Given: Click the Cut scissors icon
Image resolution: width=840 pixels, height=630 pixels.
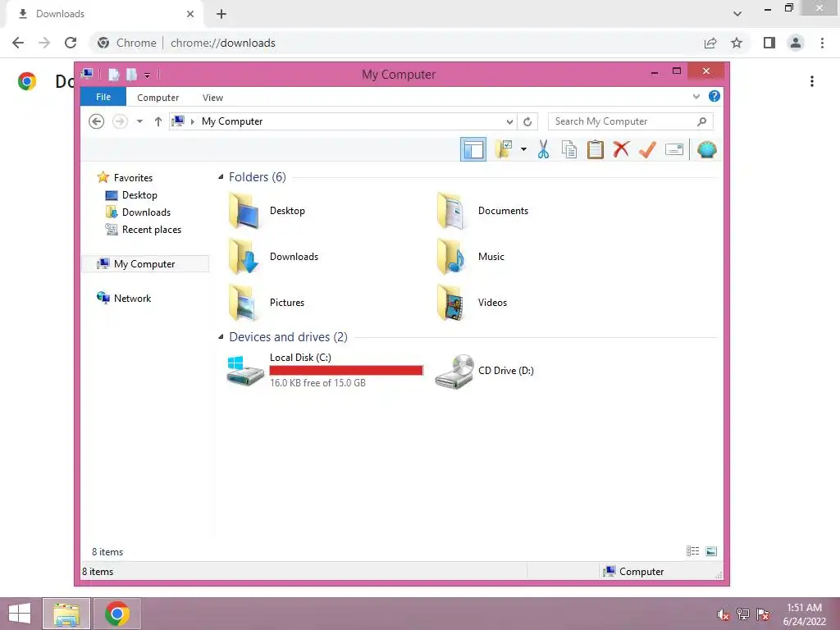Looking at the screenshot, I should tap(543, 149).
